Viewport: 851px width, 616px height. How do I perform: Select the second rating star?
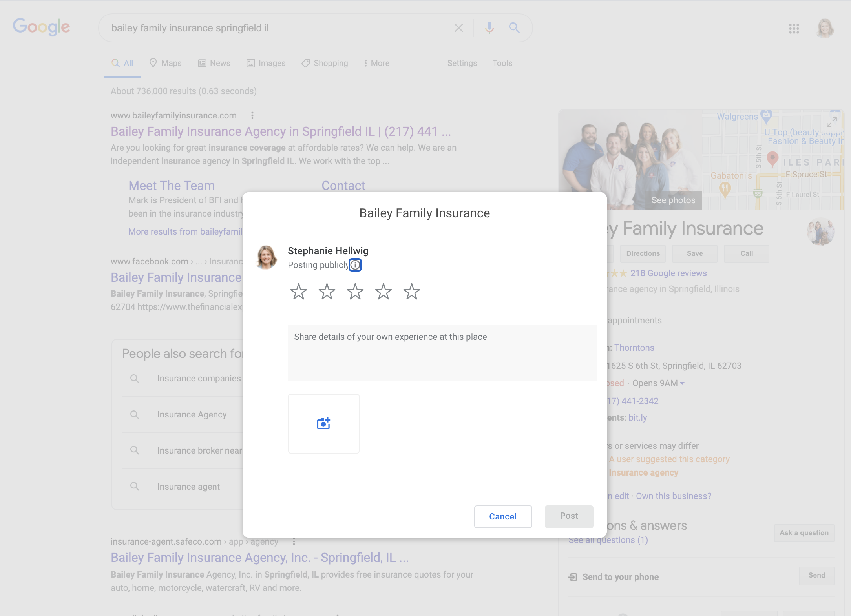coord(327,292)
